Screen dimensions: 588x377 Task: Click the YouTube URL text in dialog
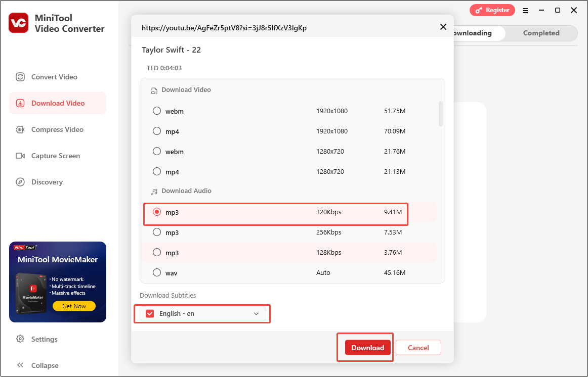224,28
